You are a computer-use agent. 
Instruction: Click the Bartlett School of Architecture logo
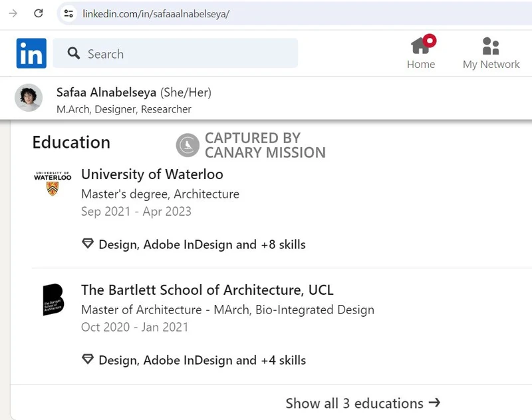coord(53,300)
